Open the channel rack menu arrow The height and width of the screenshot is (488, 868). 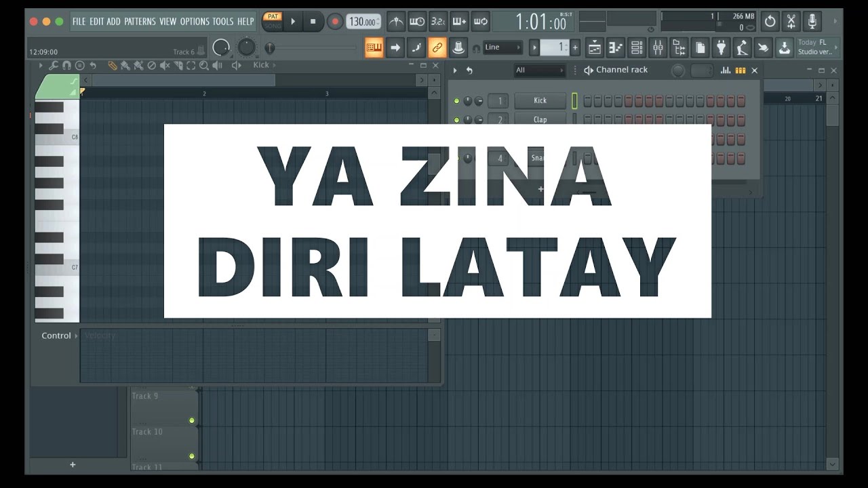click(x=455, y=70)
